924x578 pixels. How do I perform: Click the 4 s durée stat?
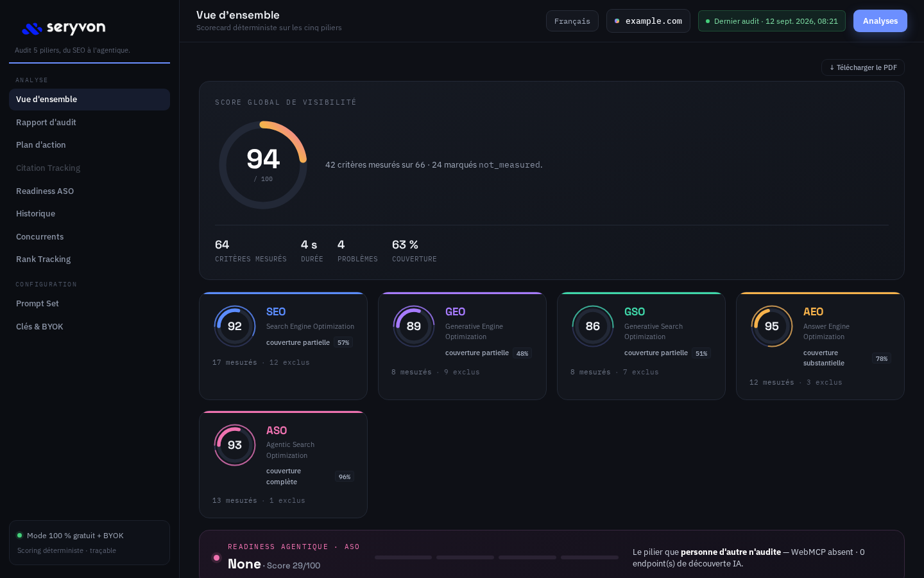[x=312, y=250]
